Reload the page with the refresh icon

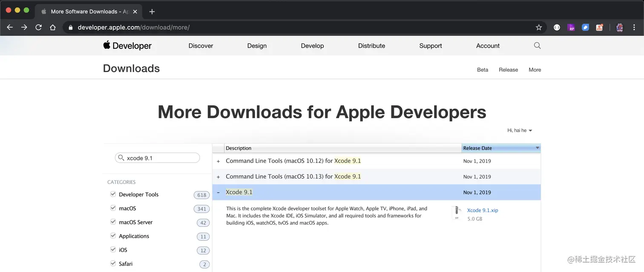(38, 27)
